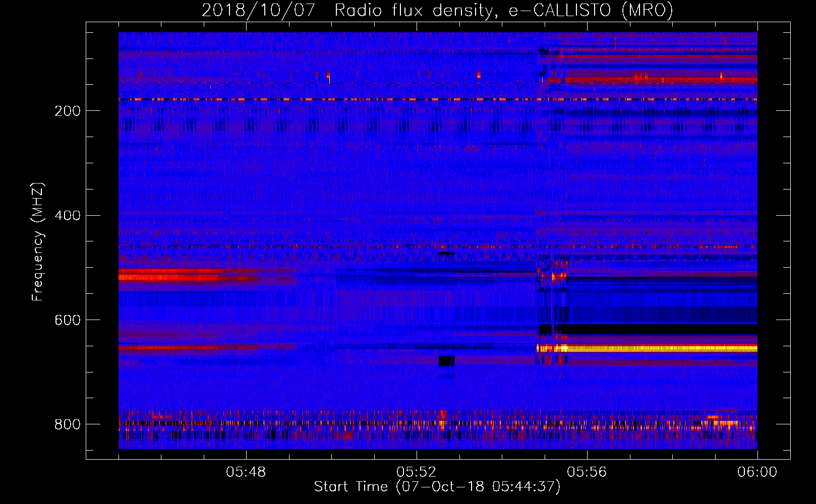Select the 800 frequency tick label

[x=68, y=424]
